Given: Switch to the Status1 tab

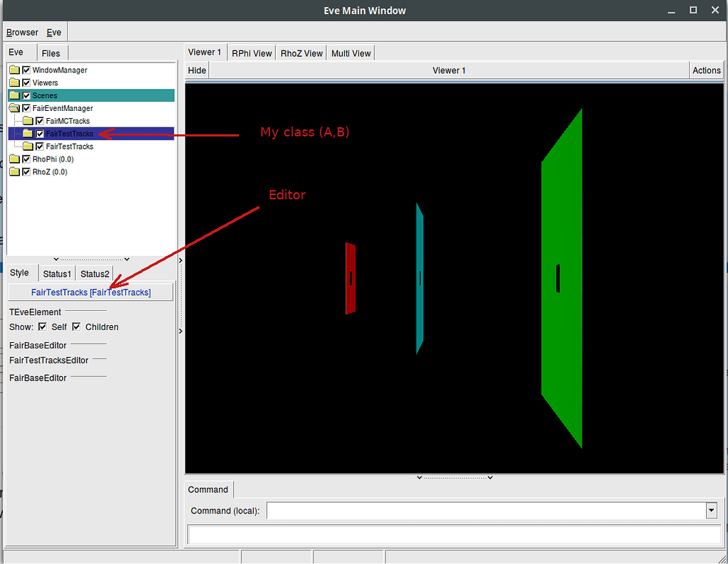Looking at the screenshot, I should 57,274.
